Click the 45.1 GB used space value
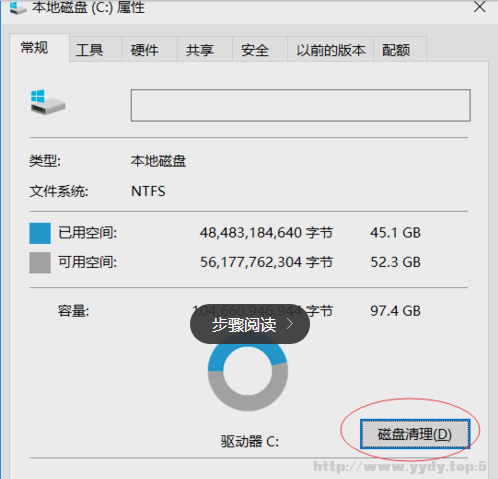 point(395,233)
